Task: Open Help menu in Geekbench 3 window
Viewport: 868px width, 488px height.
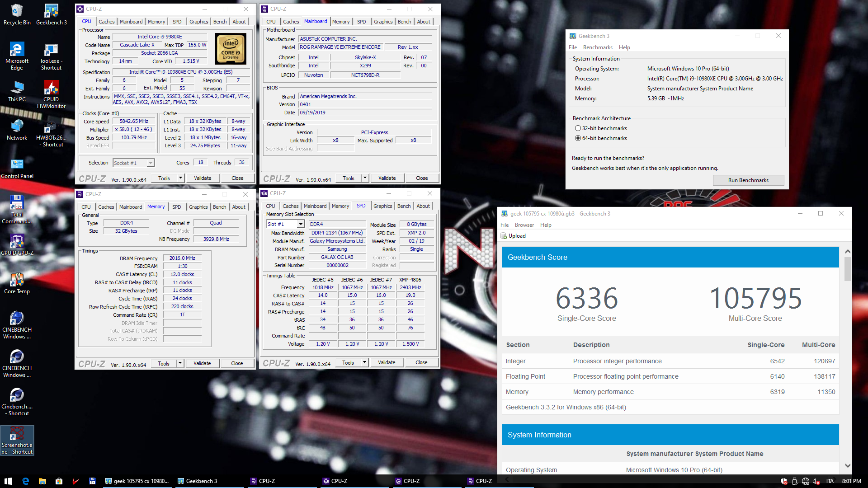Action: click(x=624, y=47)
